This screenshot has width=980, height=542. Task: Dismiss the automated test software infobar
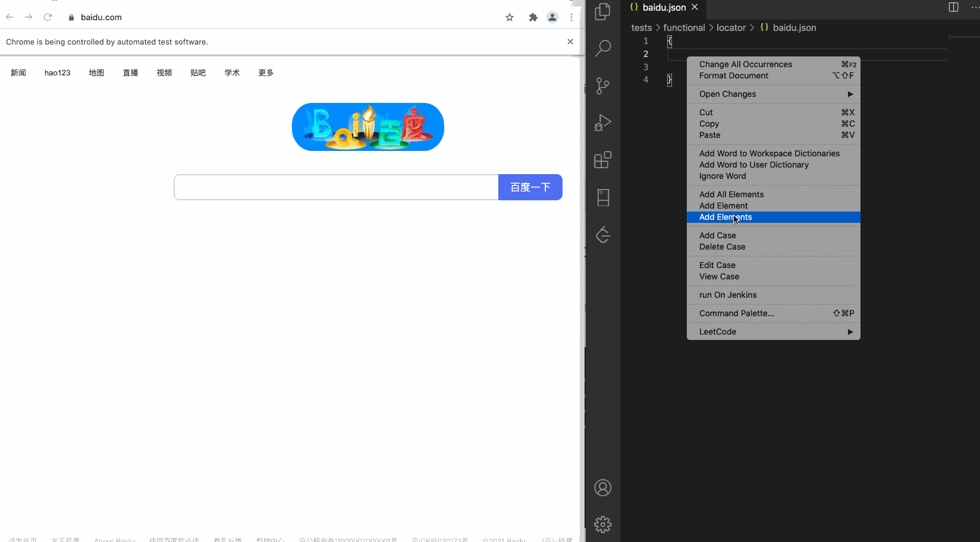pyautogui.click(x=570, y=42)
